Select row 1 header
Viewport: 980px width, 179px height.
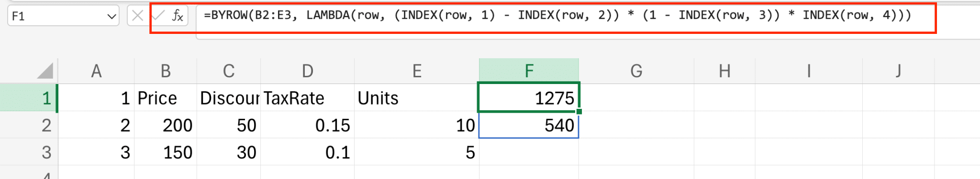pyautogui.click(x=29, y=98)
